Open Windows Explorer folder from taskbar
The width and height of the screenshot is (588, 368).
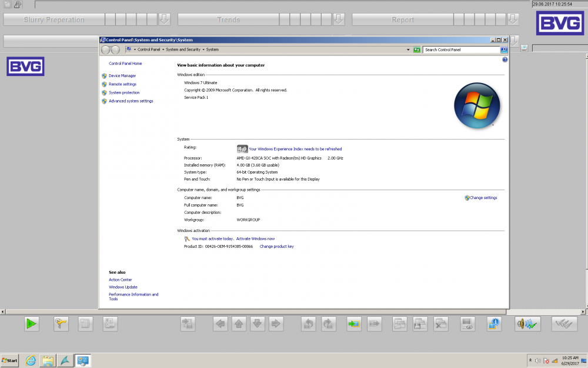click(x=48, y=361)
